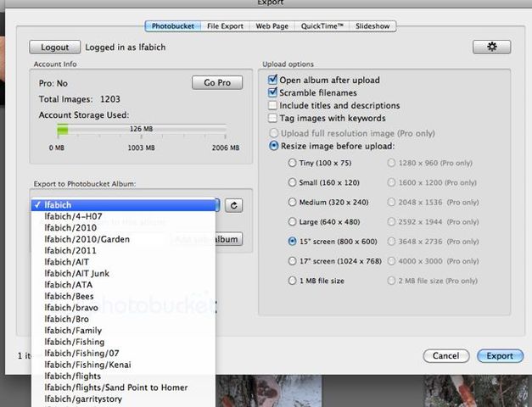Choose album lfabich/Fishing
Screen dimensions: 532x407
124,342
